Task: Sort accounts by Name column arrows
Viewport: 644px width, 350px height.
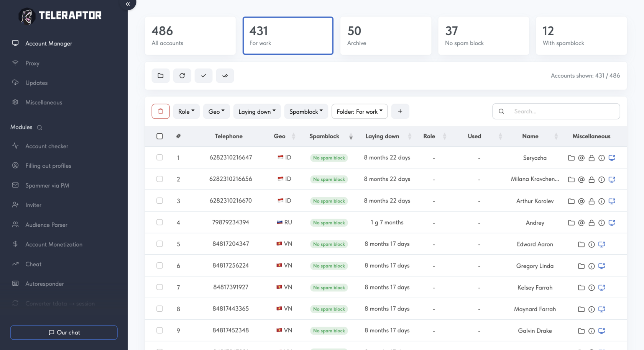Action: click(556, 136)
